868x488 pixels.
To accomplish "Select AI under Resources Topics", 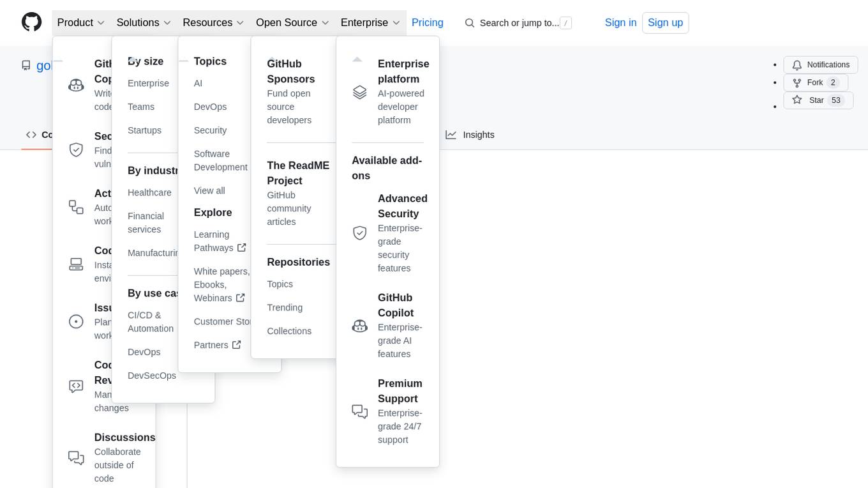I will pyautogui.click(x=198, y=84).
